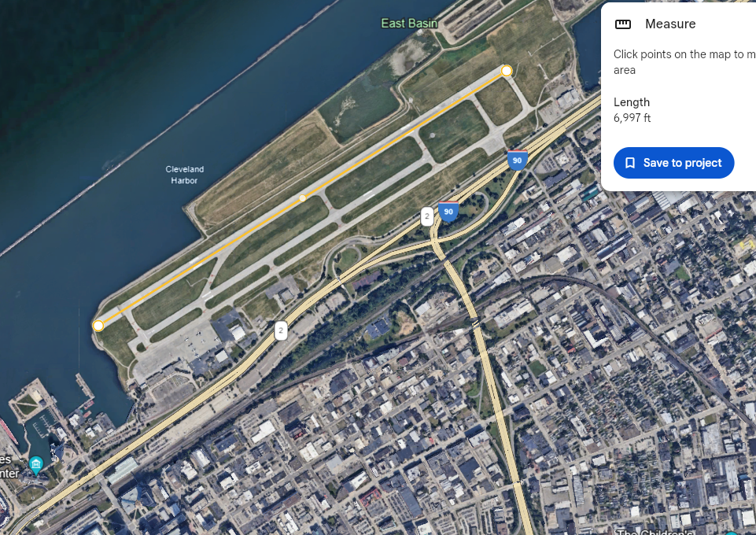Click the lower Interstate 90 shield near interchange
The image size is (756, 535).
pos(448,212)
